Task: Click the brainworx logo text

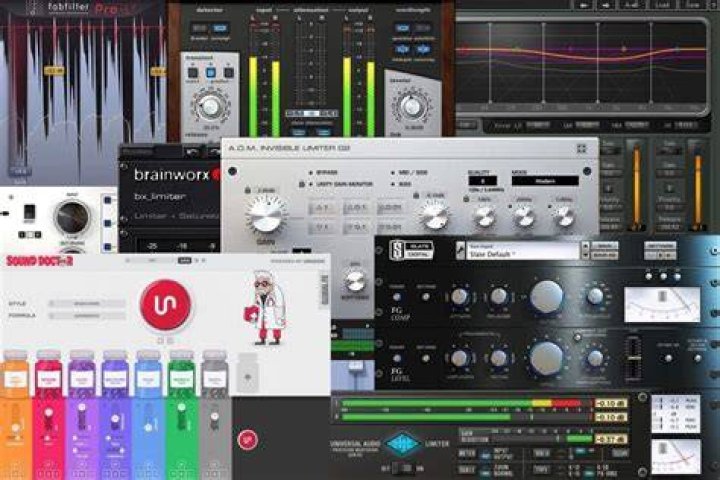Action: tap(172, 175)
